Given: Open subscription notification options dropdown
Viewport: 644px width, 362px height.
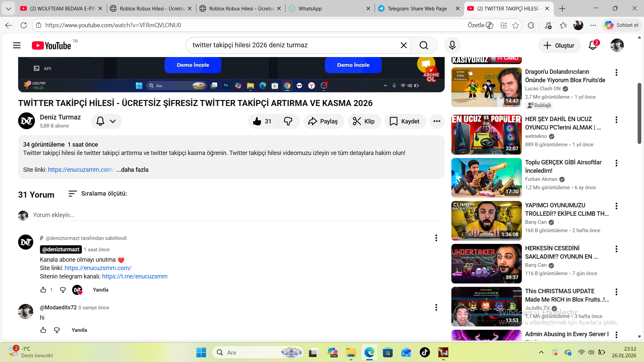Looking at the screenshot, I should coord(106,121).
